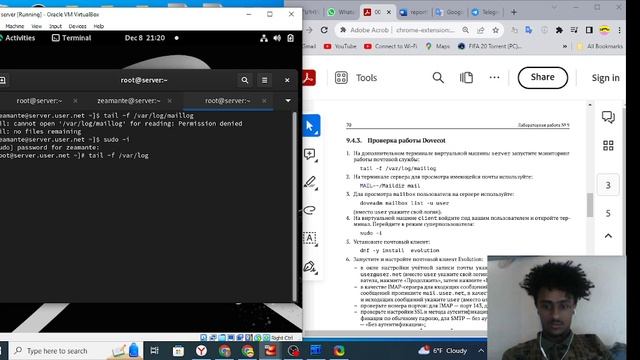640x360 pixels.
Task: Select the freehand draw loop tool
Action: (310, 210)
